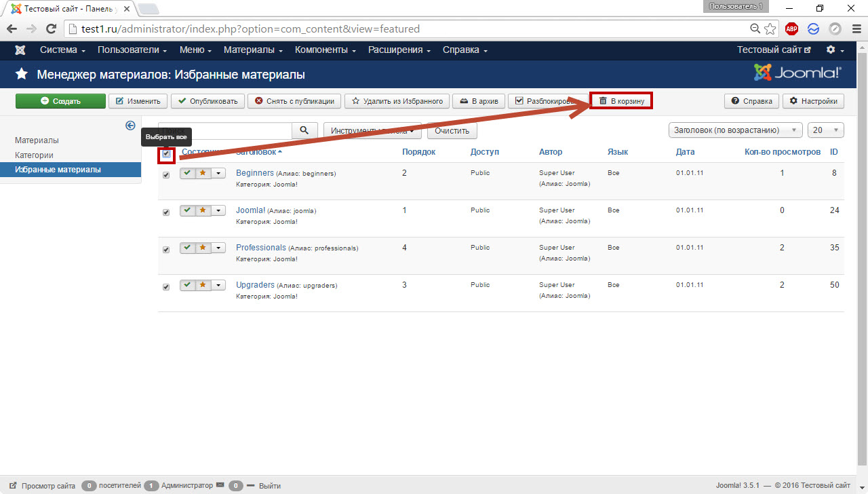Click the search magnifier button
This screenshot has width=868, height=494.
pyautogui.click(x=304, y=130)
